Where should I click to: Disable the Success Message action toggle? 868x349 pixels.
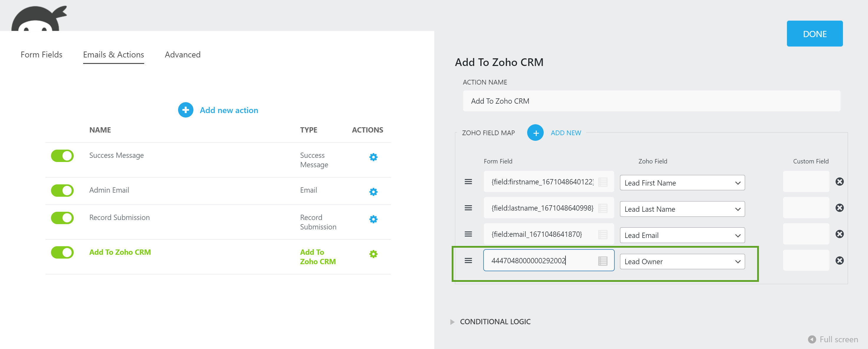click(x=62, y=156)
